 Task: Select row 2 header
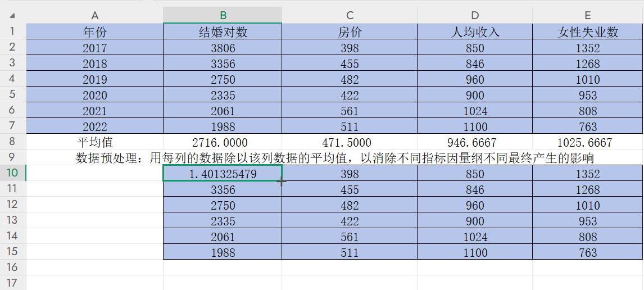pos(13,47)
